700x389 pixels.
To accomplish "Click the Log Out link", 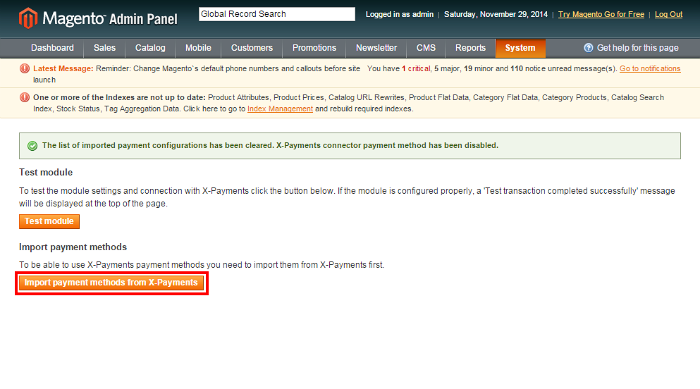I will (x=668, y=14).
